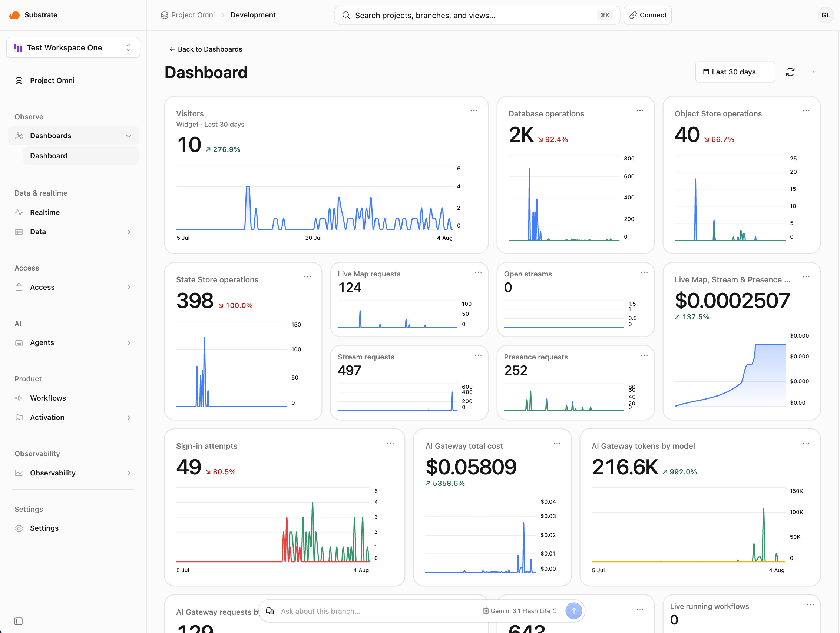Open Object Store operations widget menu
Image resolution: width=840 pixels, height=633 pixels.
806,110
